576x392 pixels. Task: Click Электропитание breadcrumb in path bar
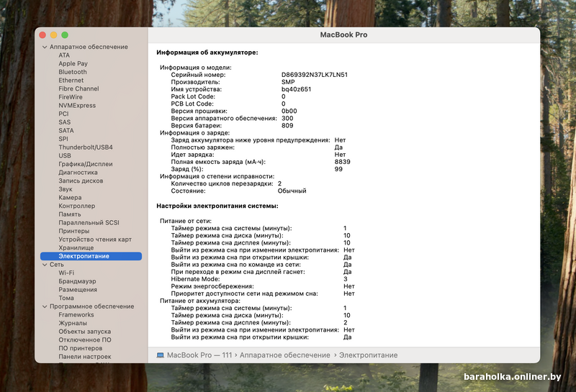pyautogui.click(x=368, y=355)
